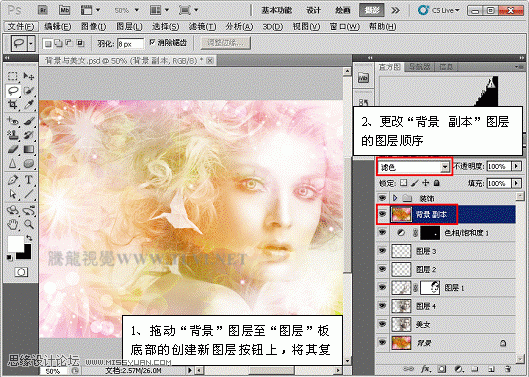Toggle lock transparent pixels

403,183
